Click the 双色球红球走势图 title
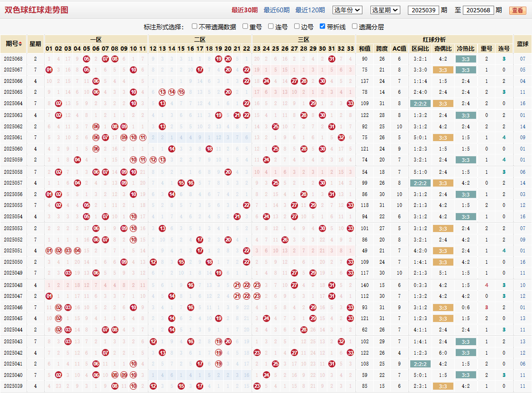 coord(36,10)
